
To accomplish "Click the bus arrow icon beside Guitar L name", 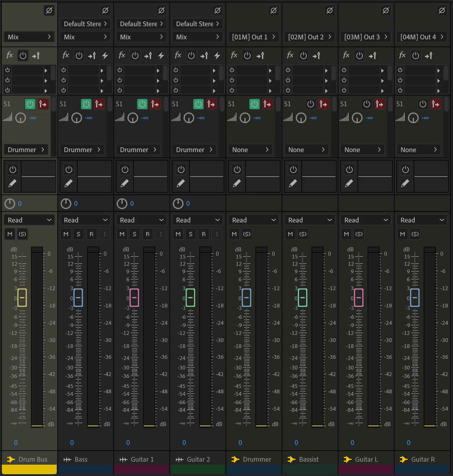I will point(347,459).
